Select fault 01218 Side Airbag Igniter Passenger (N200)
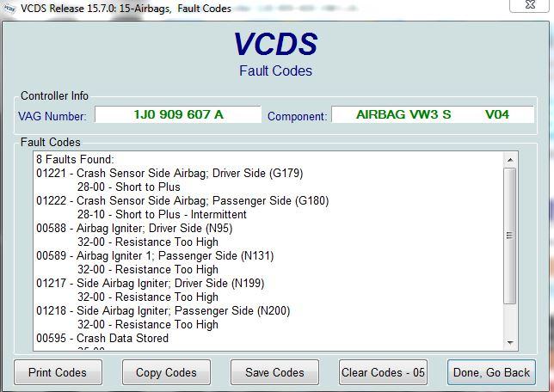The height and width of the screenshot is (392, 554). tap(163, 311)
